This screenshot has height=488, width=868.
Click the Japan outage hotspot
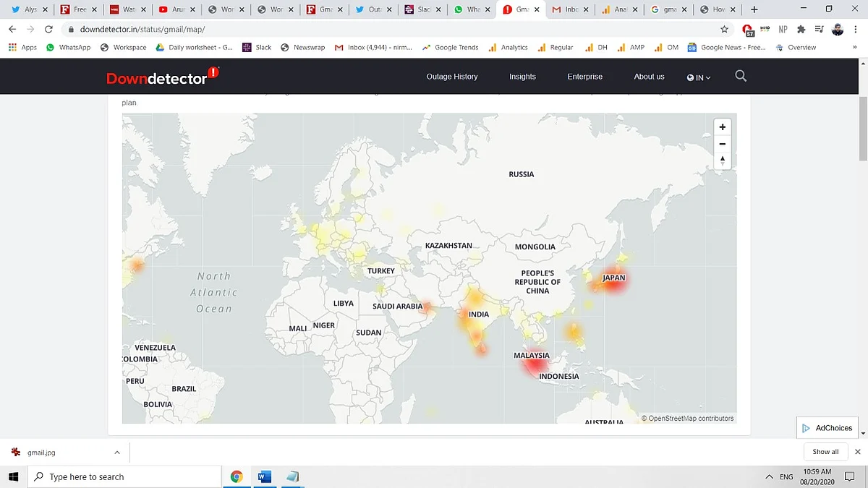tap(613, 279)
